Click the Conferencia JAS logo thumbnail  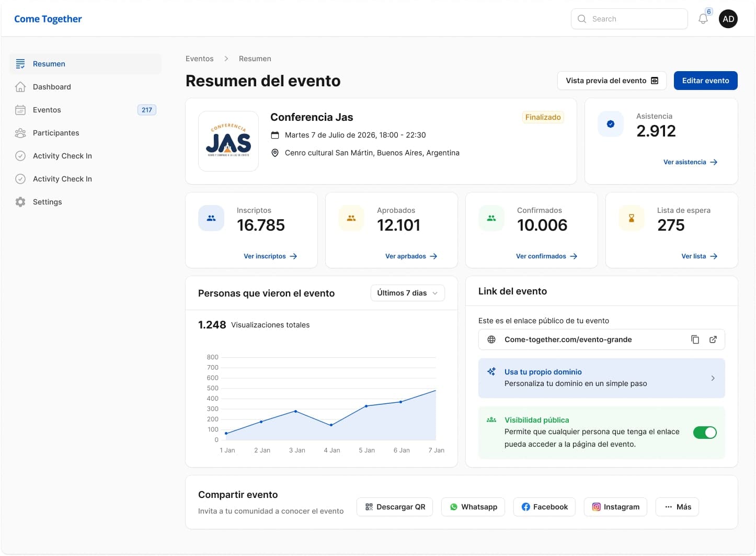pyautogui.click(x=228, y=141)
